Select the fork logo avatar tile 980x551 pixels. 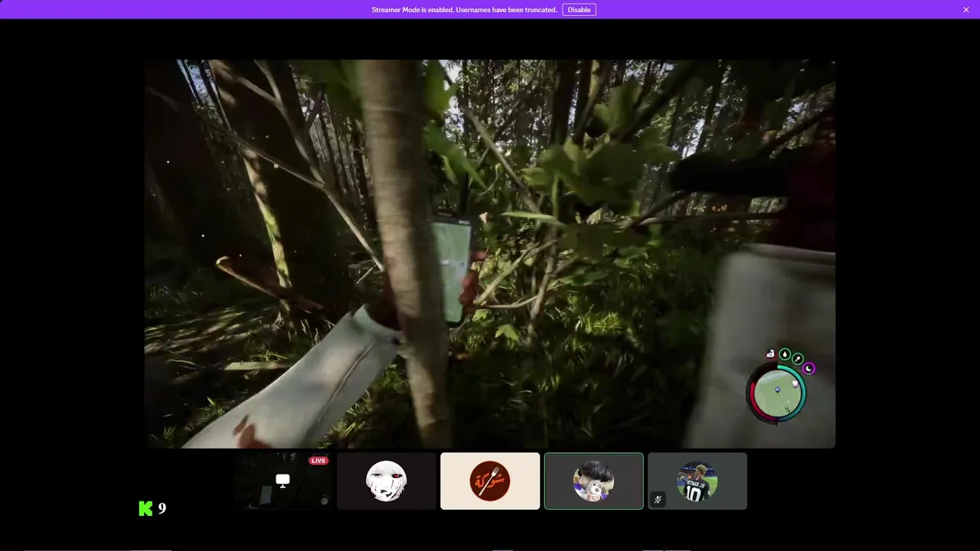coord(490,481)
